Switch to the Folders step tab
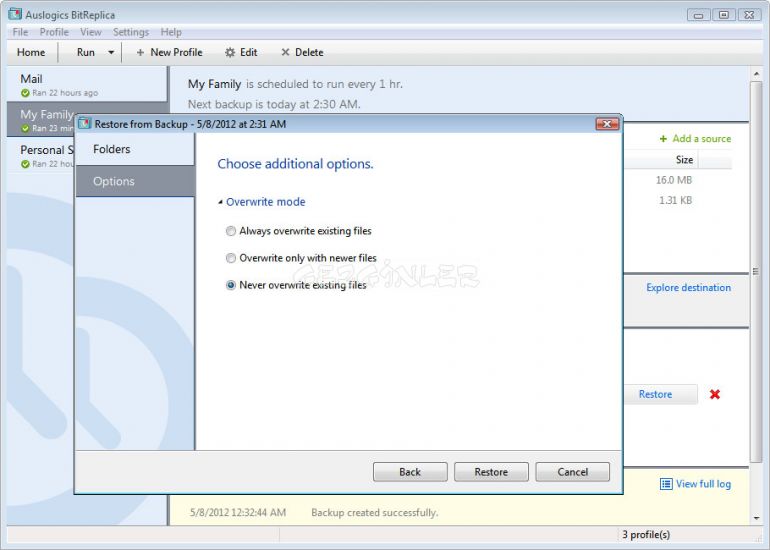 [136, 149]
